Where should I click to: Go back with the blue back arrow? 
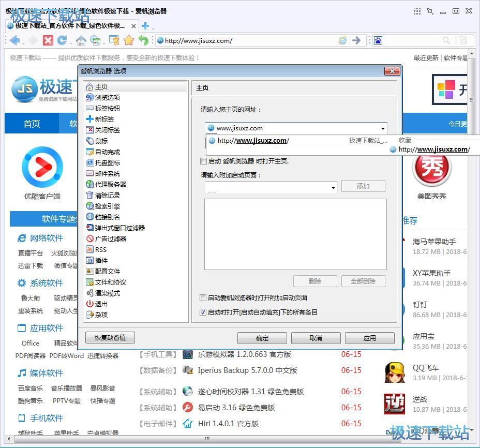(x=14, y=40)
